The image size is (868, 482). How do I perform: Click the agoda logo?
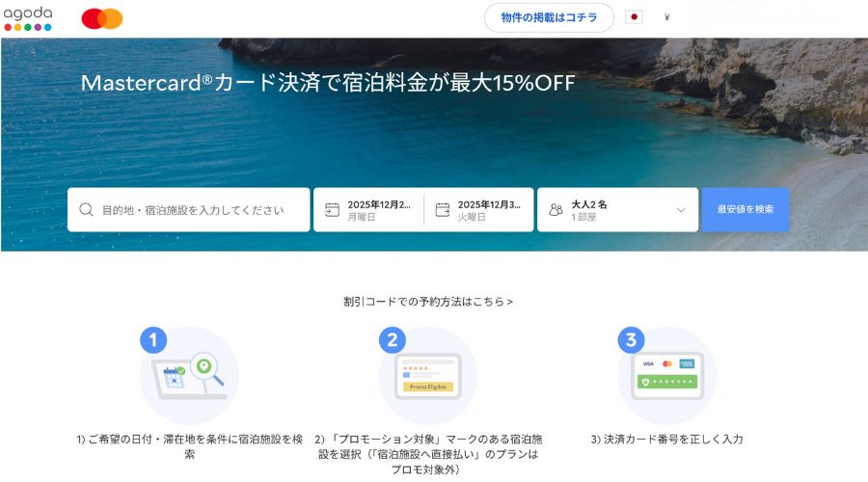pos(28,18)
